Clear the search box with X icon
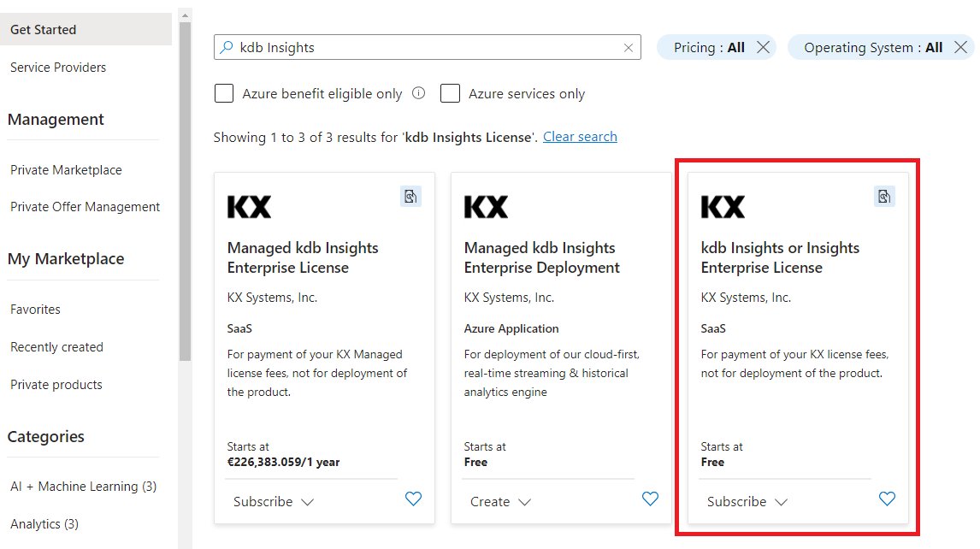The height and width of the screenshot is (549, 980). [x=629, y=48]
